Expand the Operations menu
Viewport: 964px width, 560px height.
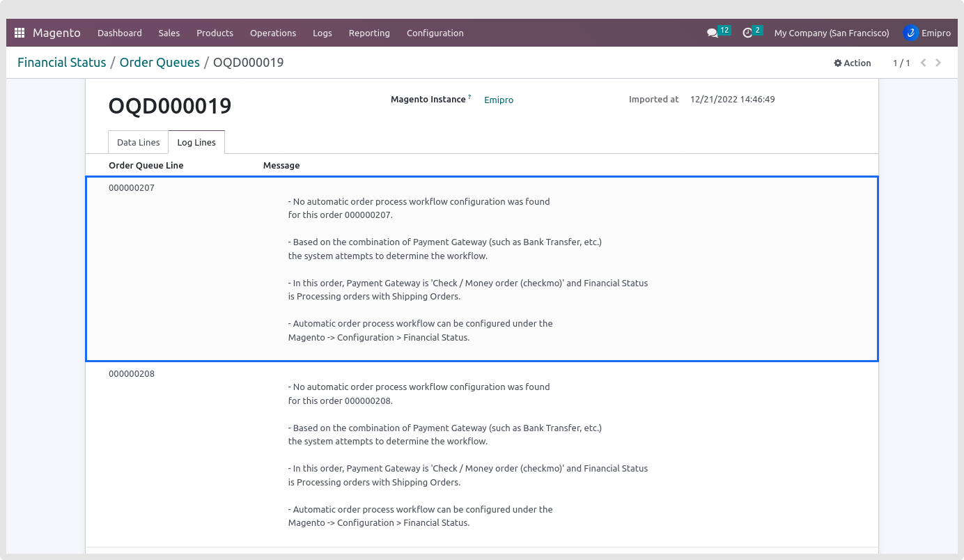(273, 33)
